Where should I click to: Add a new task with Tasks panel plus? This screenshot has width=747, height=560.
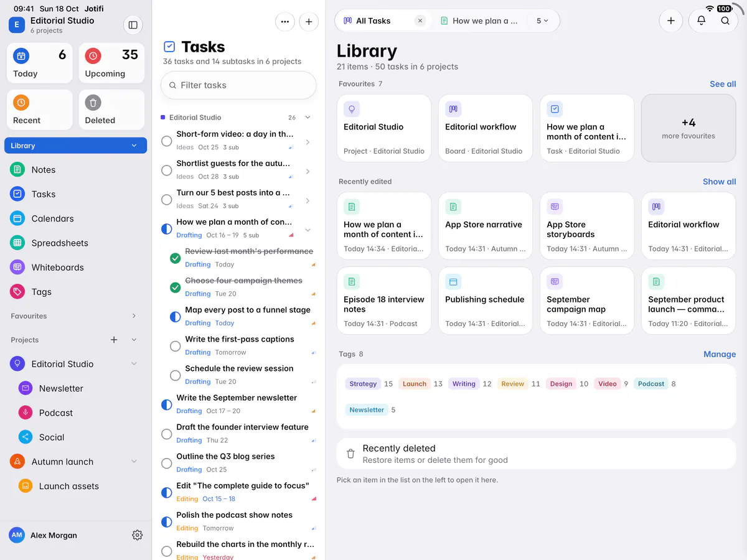[x=309, y=22]
